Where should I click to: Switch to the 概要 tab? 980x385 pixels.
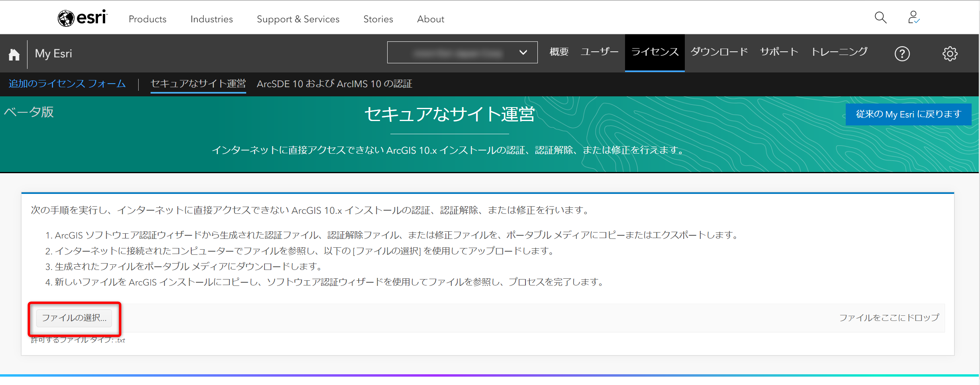[559, 52]
